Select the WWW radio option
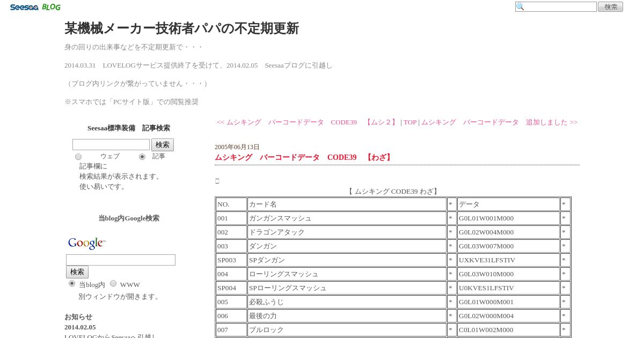 point(113,283)
